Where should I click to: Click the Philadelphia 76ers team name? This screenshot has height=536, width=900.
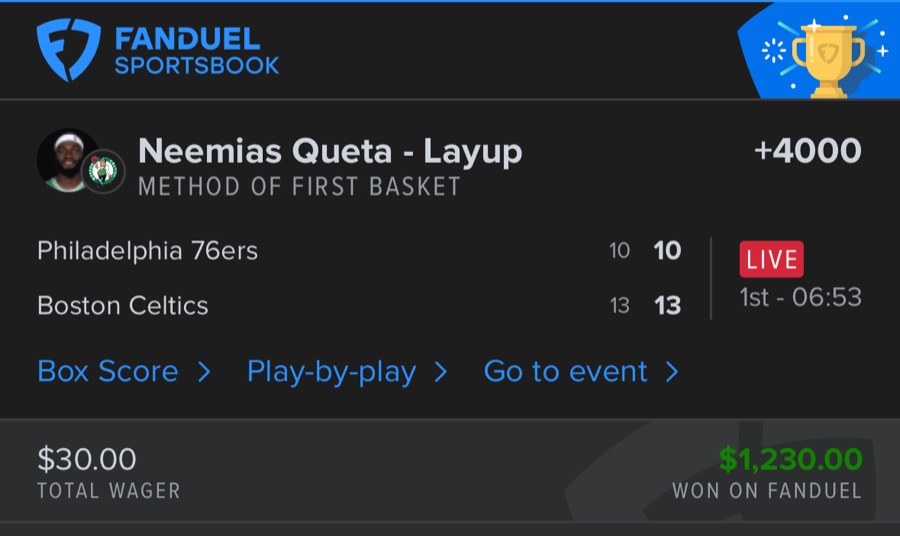[147, 251]
